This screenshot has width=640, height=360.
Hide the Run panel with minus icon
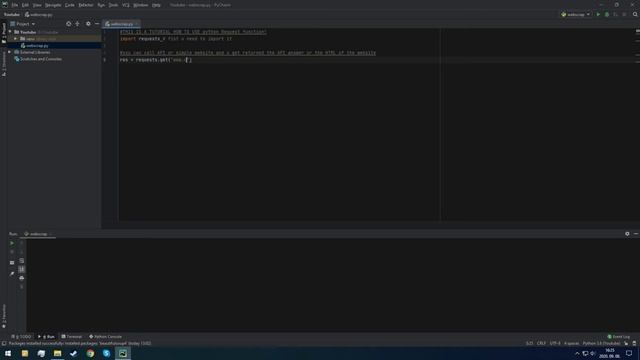[636, 234]
